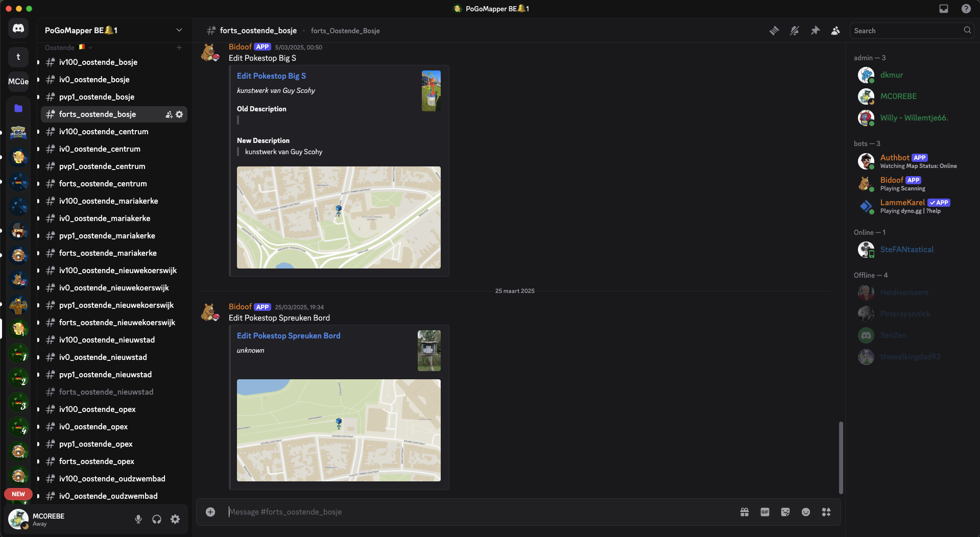This screenshot has width=980, height=537.
Task: Switch to forts_oostende_mariakerke channel
Action: [x=114, y=253]
